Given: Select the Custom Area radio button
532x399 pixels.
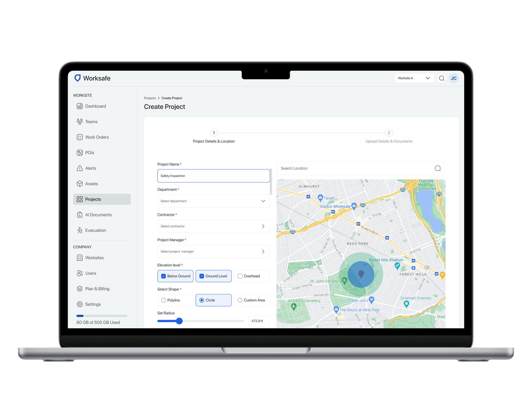Looking at the screenshot, I should pyautogui.click(x=240, y=300).
